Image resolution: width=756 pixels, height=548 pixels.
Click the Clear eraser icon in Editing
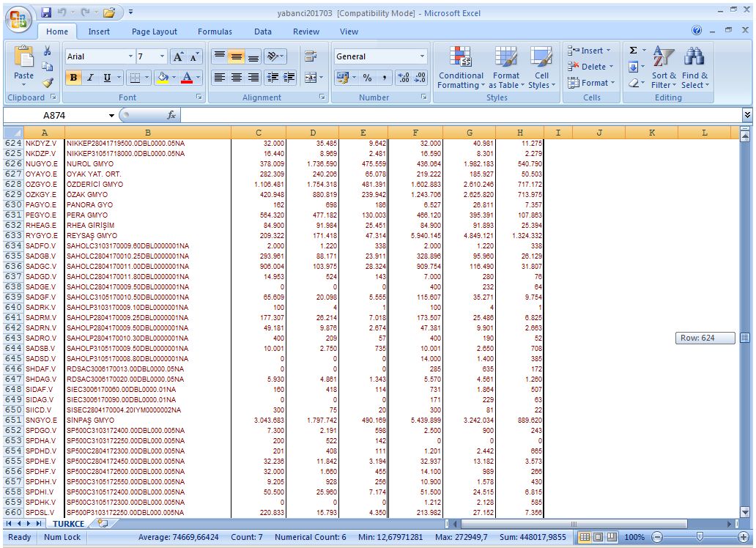pyautogui.click(x=634, y=83)
